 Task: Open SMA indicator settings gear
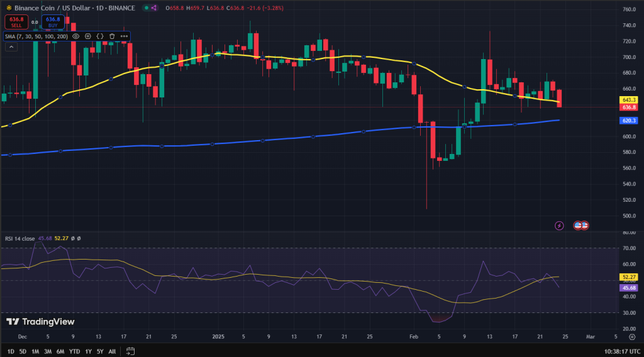tap(87, 36)
